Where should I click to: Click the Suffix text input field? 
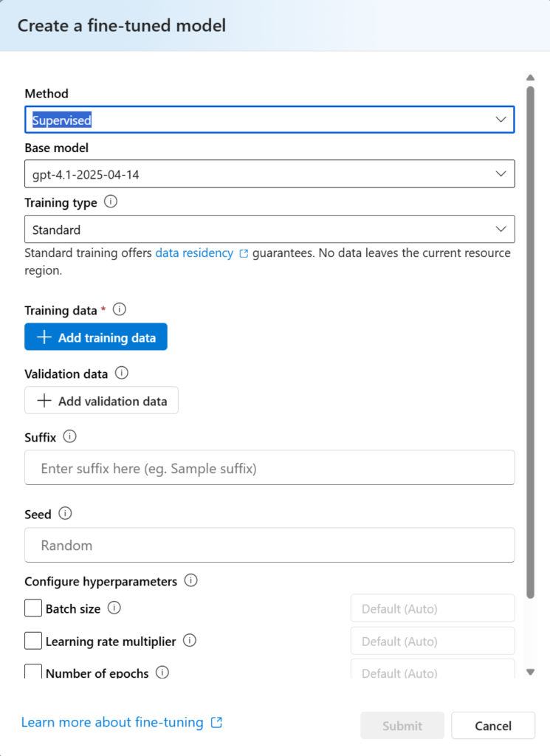[x=269, y=467]
